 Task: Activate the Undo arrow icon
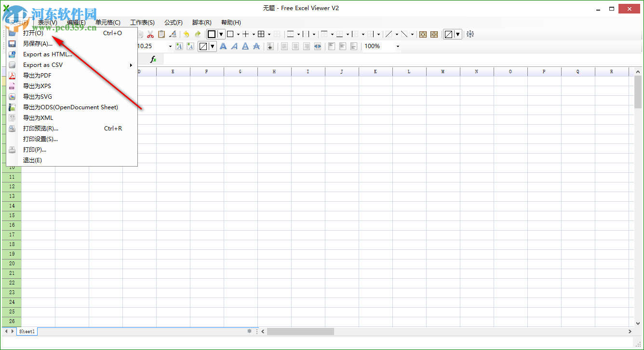tap(186, 34)
